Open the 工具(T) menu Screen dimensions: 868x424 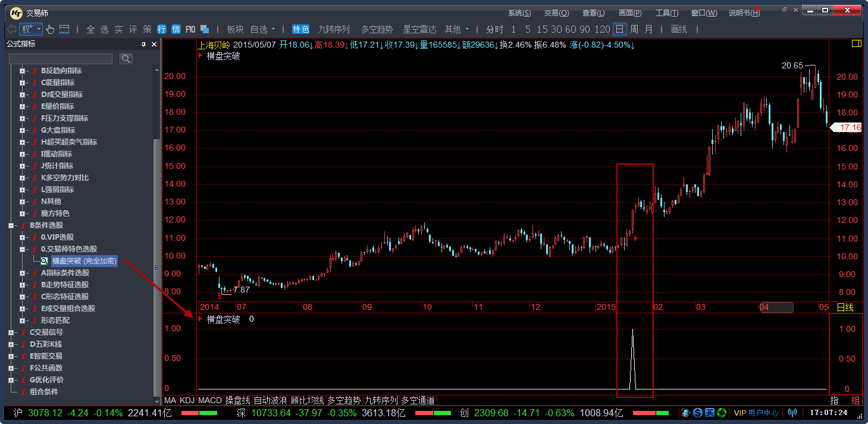[666, 13]
